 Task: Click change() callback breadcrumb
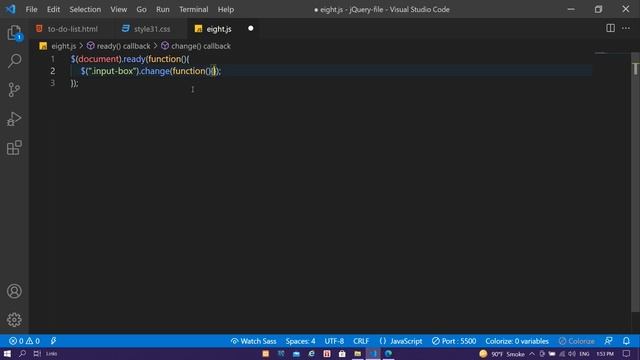tap(196, 46)
